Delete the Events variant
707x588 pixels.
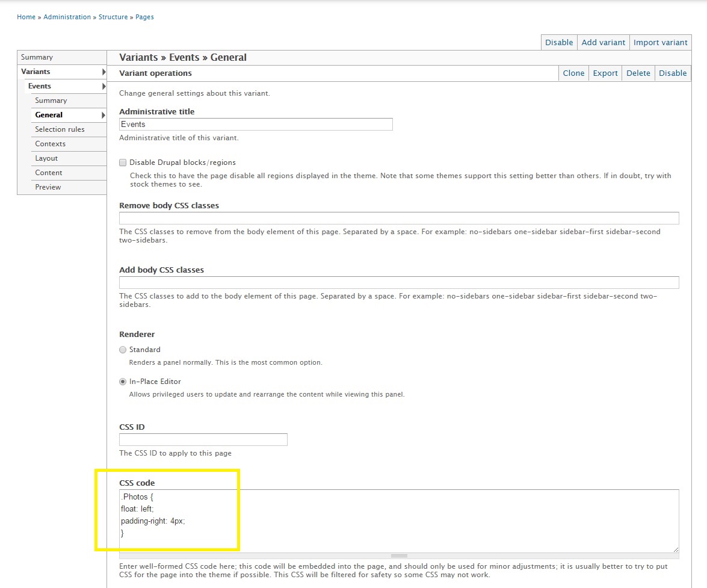(x=638, y=73)
